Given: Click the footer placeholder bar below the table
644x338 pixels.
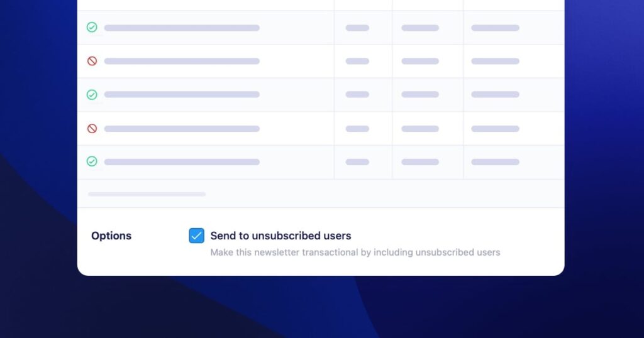Looking at the screenshot, I should coord(147,194).
